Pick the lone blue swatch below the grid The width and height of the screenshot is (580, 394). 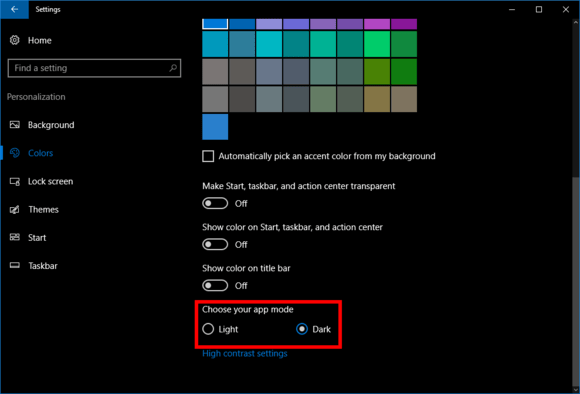click(215, 127)
